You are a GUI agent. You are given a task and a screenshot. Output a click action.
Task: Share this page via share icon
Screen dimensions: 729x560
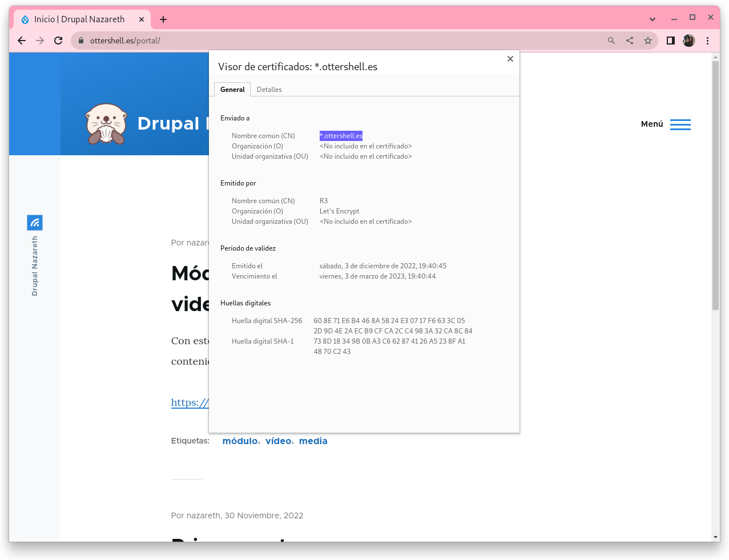click(x=630, y=41)
